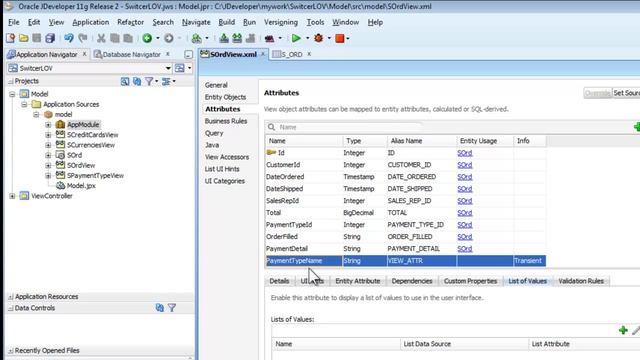Screen dimensions: 640x360
Task: Open dropdown next to Run button
Action: click(307, 38)
